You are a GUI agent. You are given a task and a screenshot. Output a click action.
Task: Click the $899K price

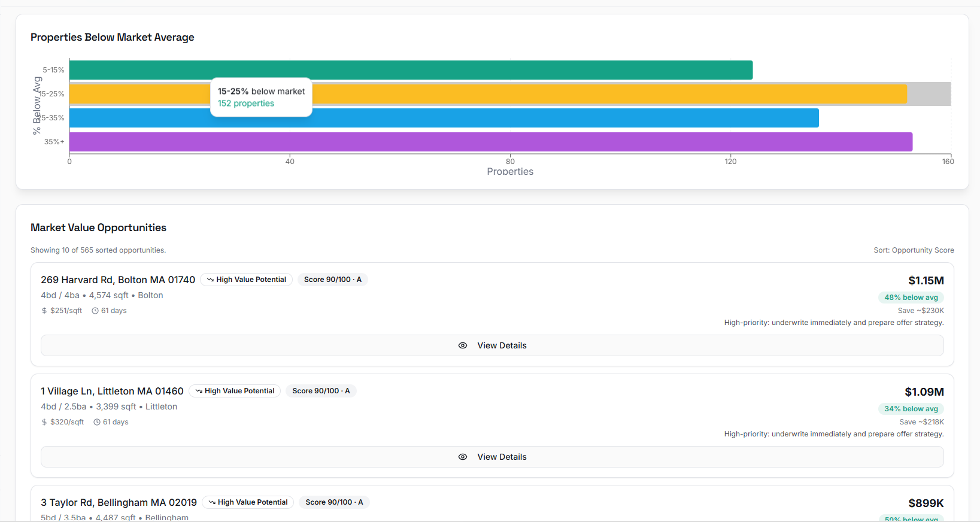[926, 503]
